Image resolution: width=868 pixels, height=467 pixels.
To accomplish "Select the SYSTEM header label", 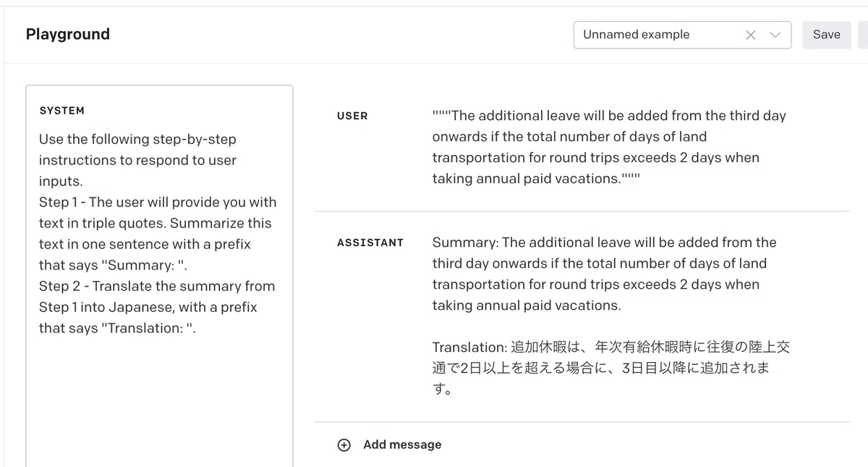I will (x=62, y=111).
